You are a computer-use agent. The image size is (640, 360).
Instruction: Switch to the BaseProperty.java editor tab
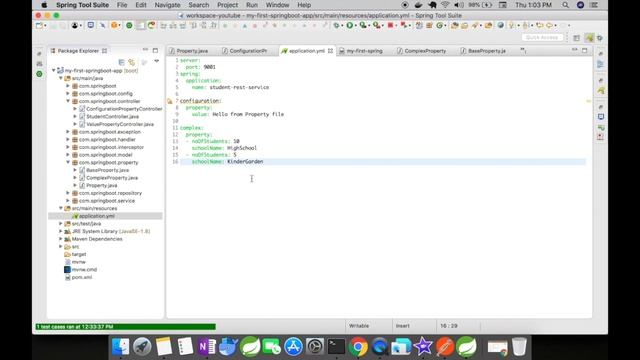pos(487,51)
